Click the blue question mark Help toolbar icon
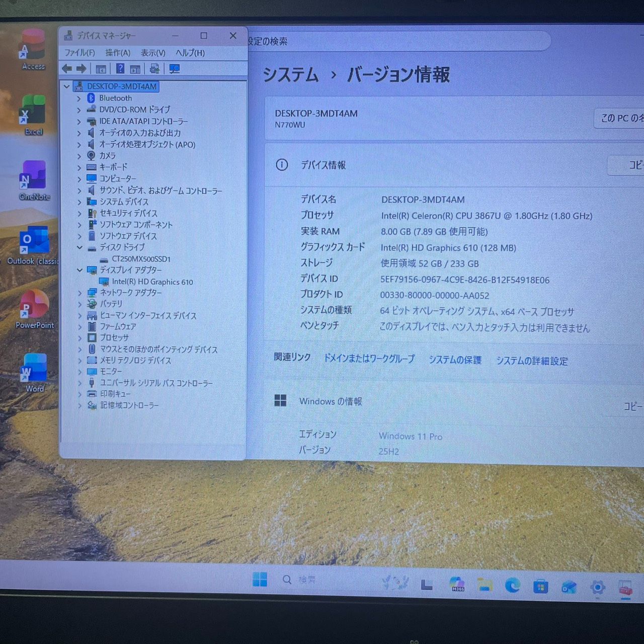This screenshot has width=644, height=644. [x=120, y=69]
